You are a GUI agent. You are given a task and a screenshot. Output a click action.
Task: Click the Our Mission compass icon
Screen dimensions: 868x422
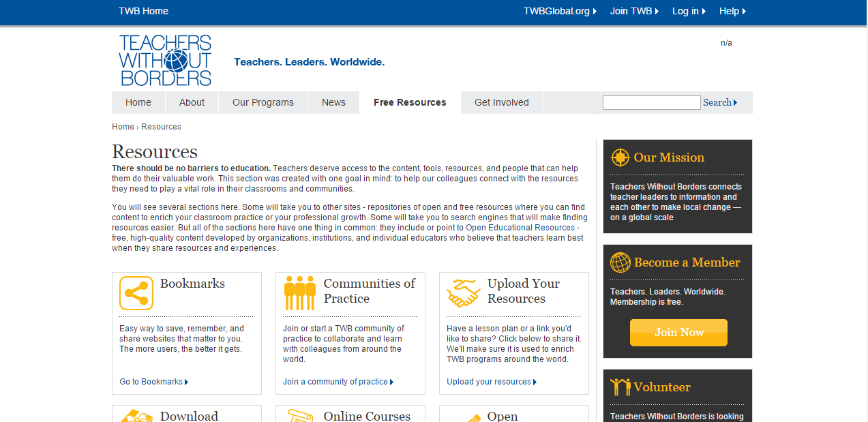[x=620, y=157]
